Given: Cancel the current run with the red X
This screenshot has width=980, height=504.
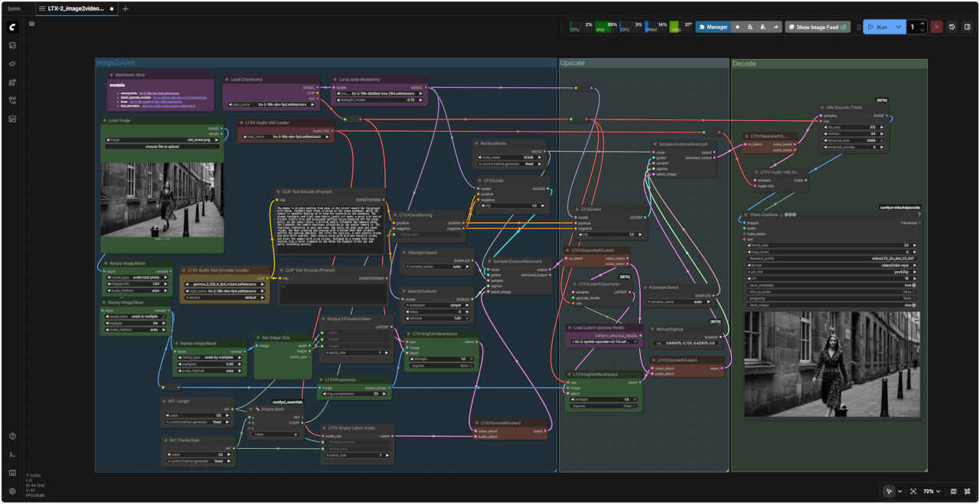Looking at the screenshot, I should pyautogui.click(x=936, y=27).
